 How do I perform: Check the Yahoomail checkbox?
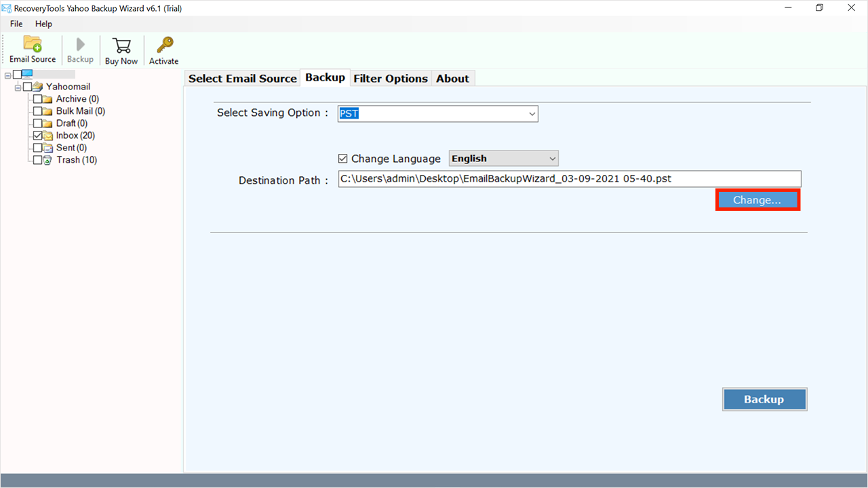[28, 87]
